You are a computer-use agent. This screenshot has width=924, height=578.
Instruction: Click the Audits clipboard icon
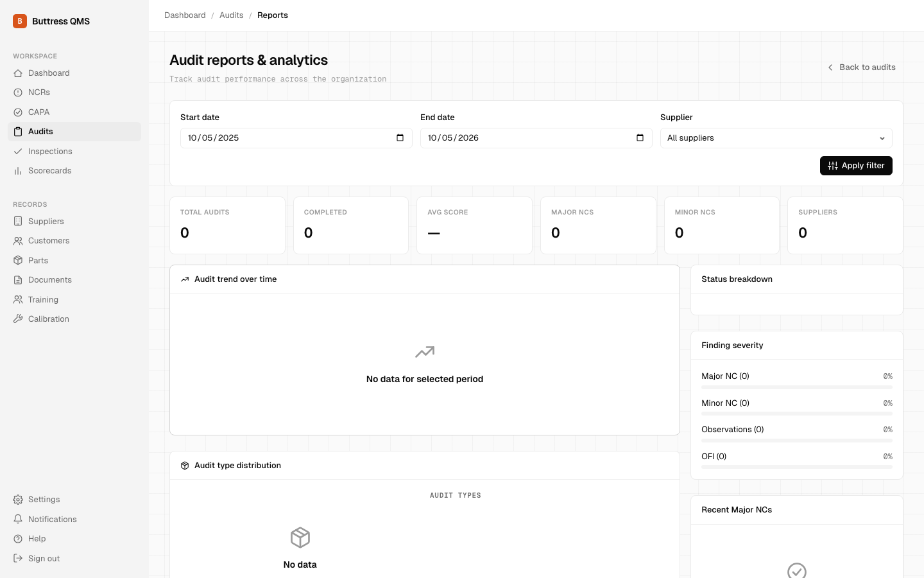click(x=18, y=132)
